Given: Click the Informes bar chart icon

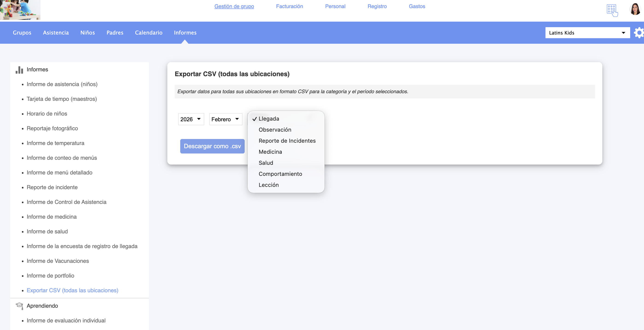Looking at the screenshot, I should pyautogui.click(x=19, y=70).
